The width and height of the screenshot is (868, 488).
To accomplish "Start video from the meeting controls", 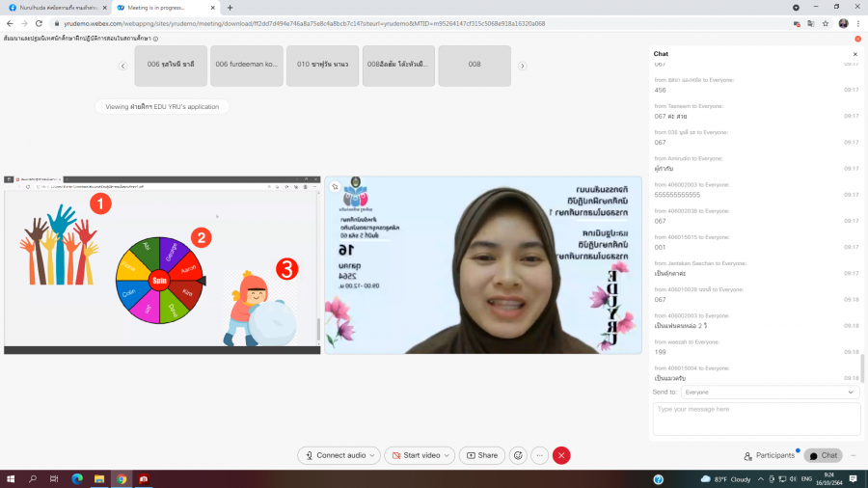I will pos(420,455).
